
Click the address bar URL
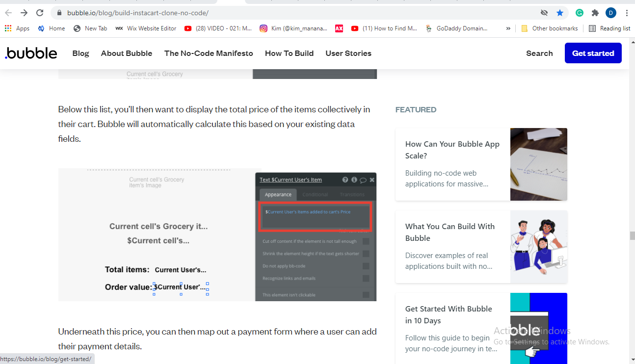(x=138, y=13)
